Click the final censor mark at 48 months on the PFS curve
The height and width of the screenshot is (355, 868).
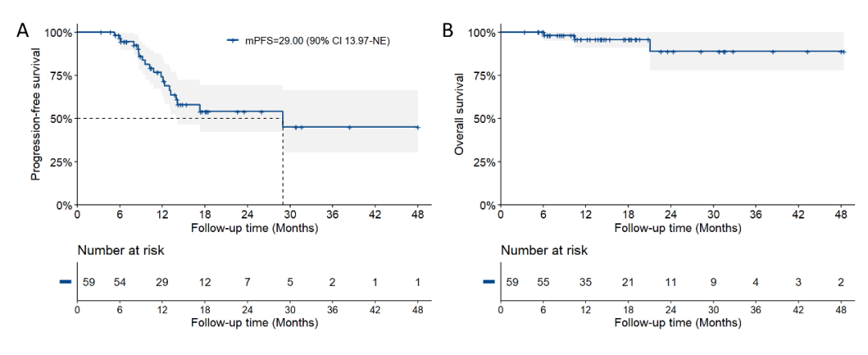pos(418,127)
